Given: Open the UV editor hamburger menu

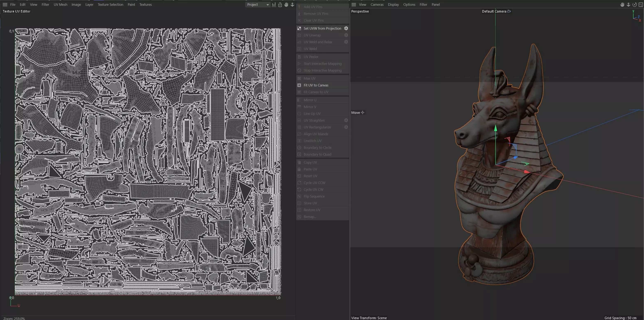Looking at the screenshot, I should 5,5.
